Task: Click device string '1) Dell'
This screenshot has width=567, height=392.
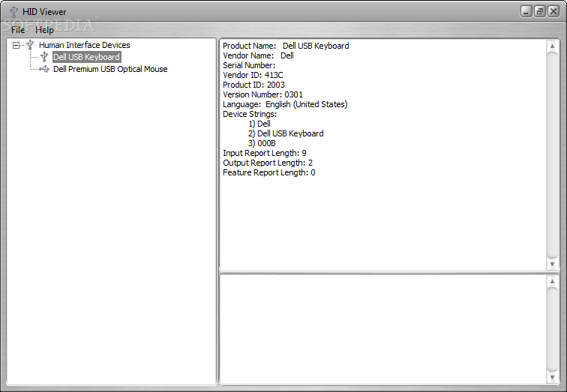Action: [x=259, y=124]
